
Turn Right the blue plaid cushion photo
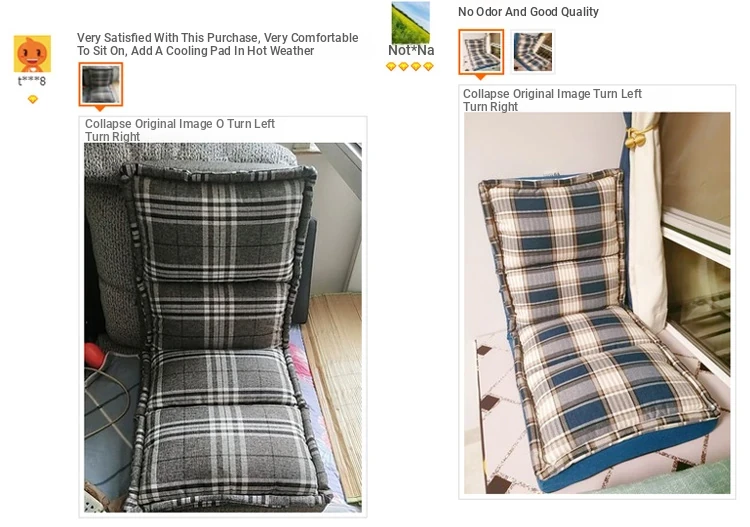[x=490, y=106]
